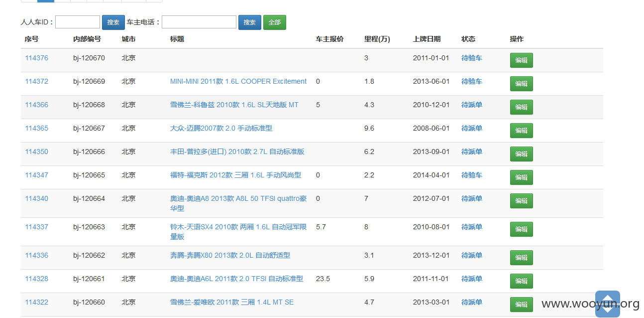Open record link 114372
644x318 pixels.
pyautogui.click(x=37, y=81)
